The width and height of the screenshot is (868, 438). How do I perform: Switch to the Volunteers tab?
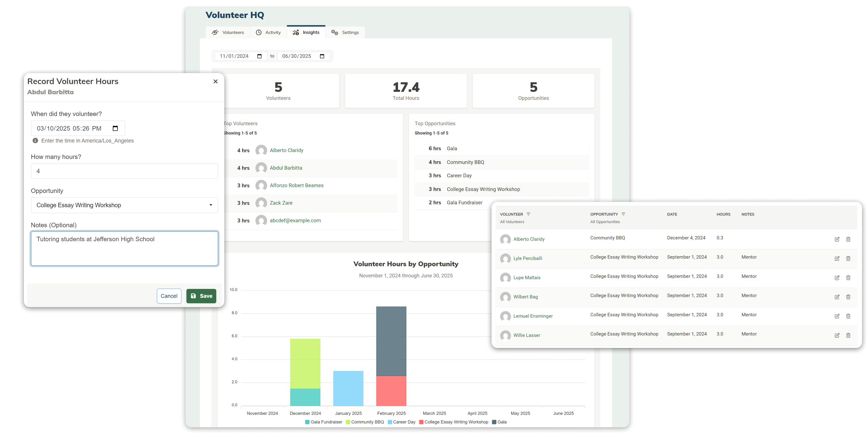pos(228,32)
